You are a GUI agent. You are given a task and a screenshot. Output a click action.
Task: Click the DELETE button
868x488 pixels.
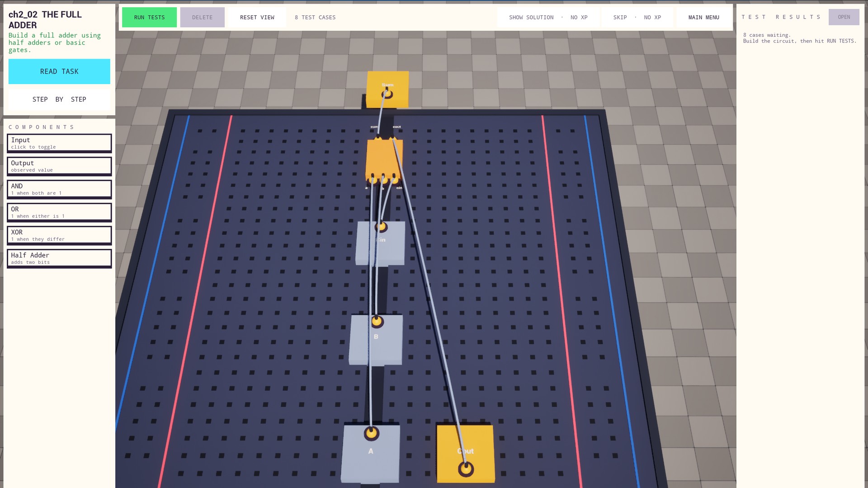pos(202,17)
